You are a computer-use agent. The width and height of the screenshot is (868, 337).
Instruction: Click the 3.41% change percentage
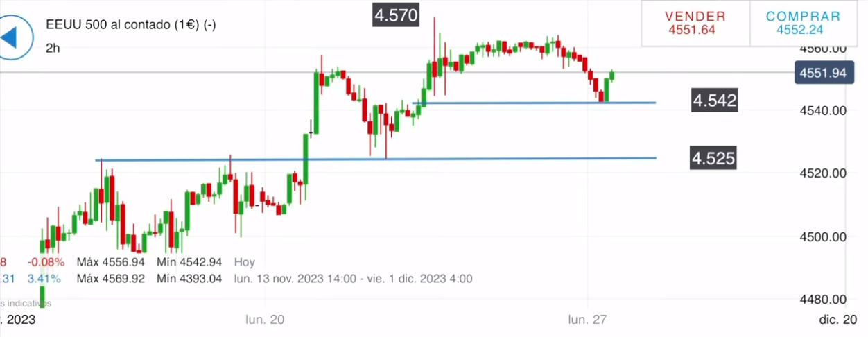click(46, 279)
